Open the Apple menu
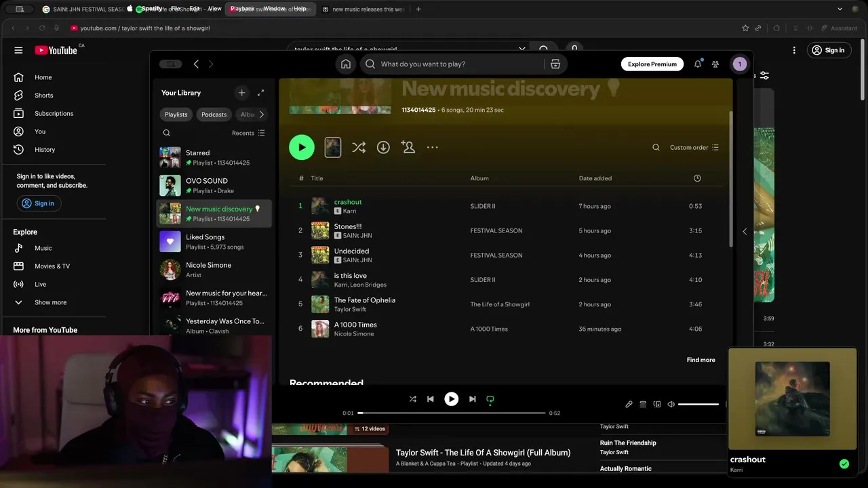Viewport: 868px width, 488px height. (x=130, y=9)
